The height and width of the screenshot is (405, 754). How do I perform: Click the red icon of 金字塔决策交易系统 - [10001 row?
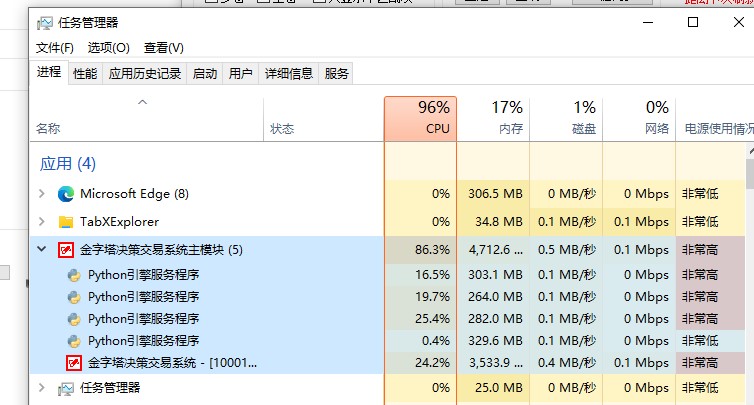(x=74, y=363)
